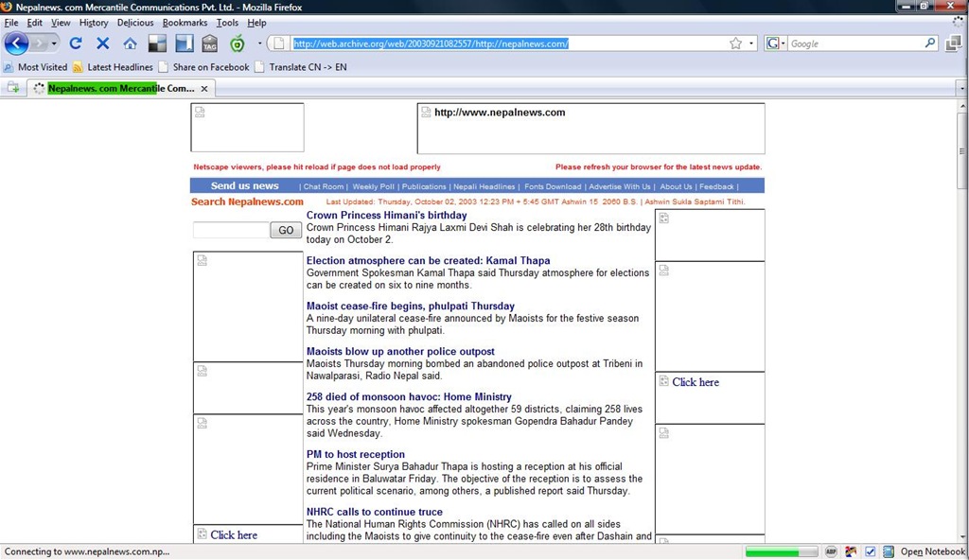
Task: Open the File menu
Action: click(11, 23)
